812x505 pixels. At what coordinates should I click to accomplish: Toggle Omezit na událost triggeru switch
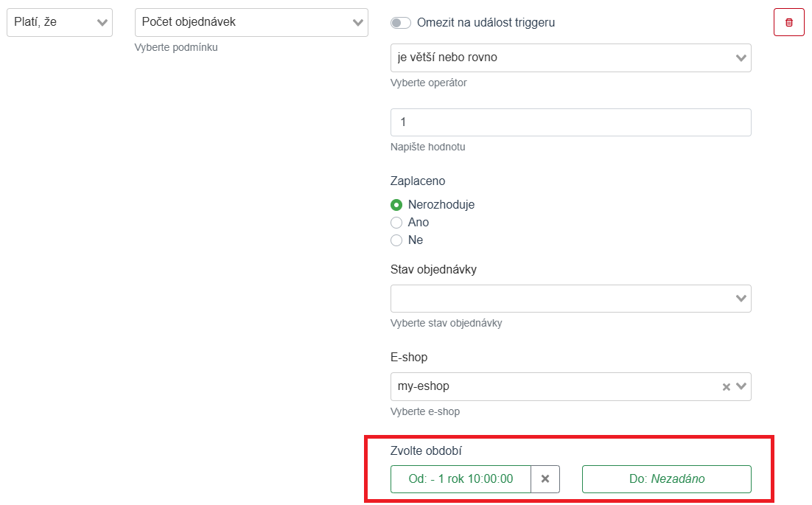click(400, 23)
